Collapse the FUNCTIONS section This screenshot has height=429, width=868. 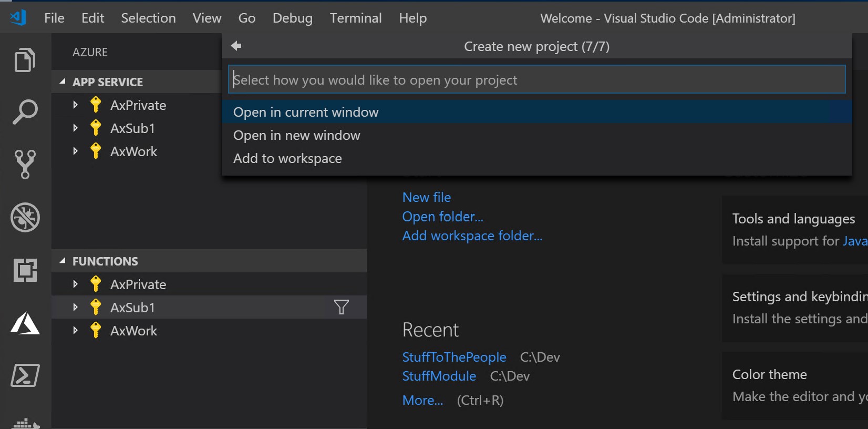pos(63,261)
